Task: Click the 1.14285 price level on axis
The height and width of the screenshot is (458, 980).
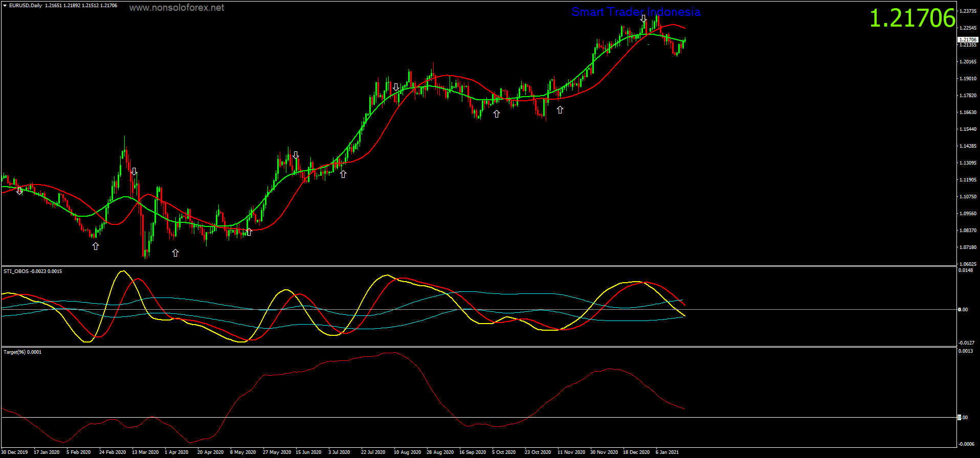Action: point(968,146)
